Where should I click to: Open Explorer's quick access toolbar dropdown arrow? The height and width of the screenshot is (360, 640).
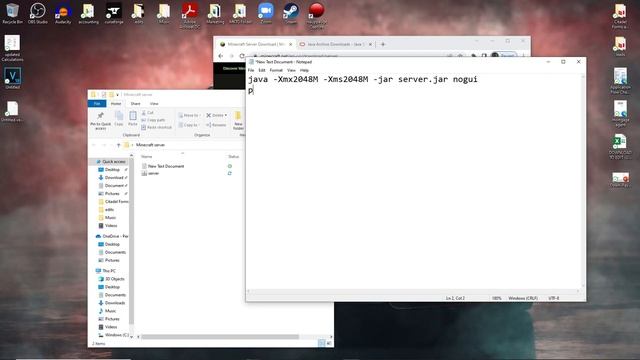[x=118, y=95]
